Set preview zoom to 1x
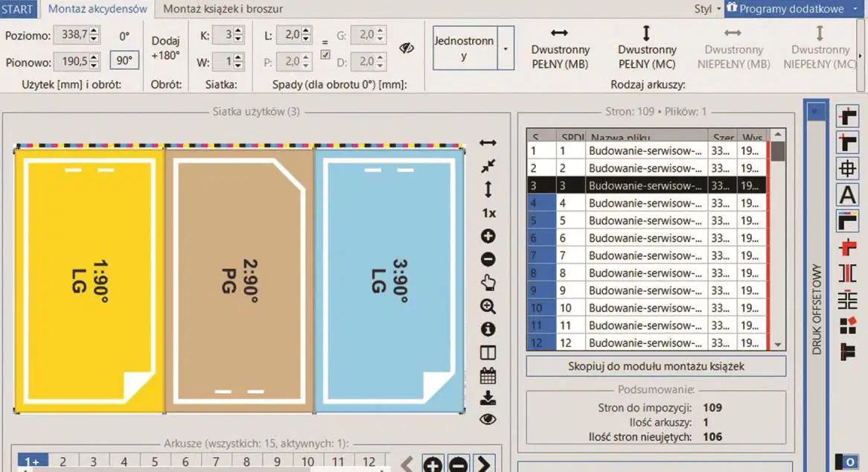The height and width of the screenshot is (472, 868). coord(488,213)
